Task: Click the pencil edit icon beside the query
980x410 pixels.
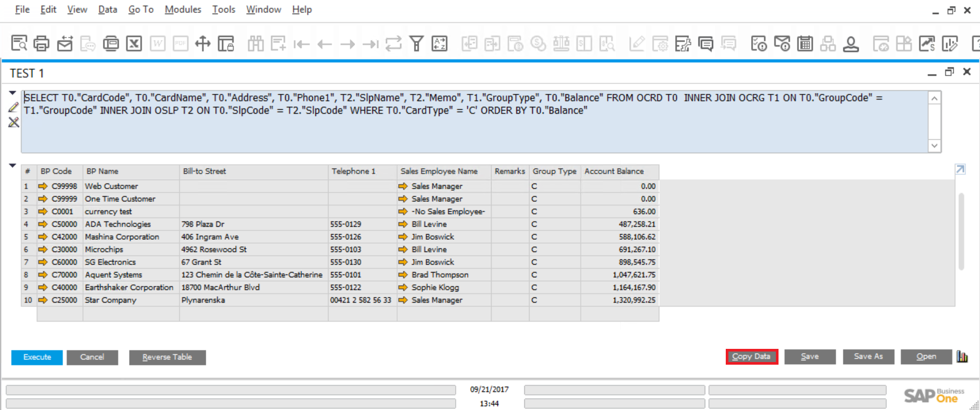Action: [14, 108]
